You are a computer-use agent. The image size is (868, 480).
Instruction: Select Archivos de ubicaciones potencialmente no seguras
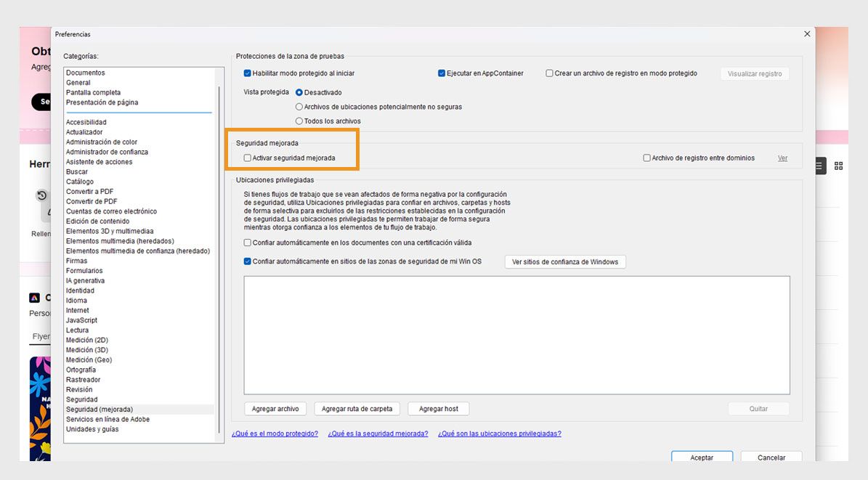299,107
